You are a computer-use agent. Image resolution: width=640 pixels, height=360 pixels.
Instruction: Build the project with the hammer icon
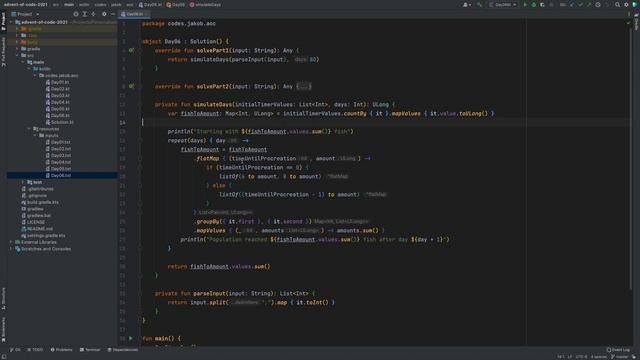coord(479,5)
